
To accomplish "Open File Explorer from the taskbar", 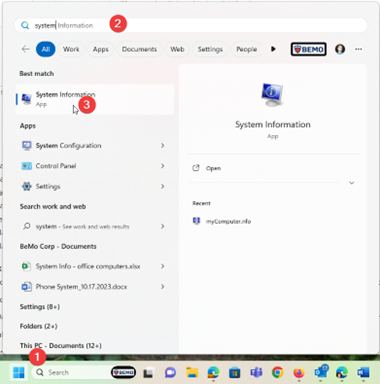I will pyautogui.click(x=192, y=372).
